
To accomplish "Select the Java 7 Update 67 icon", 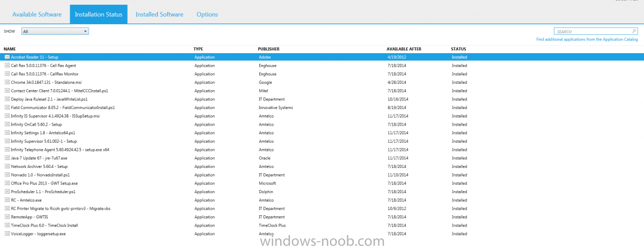I will 7,158.
